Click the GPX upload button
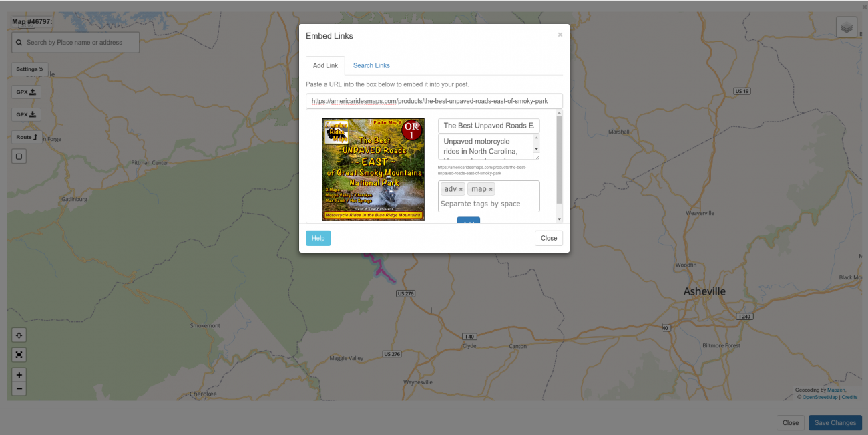868x435 pixels. tap(26, 92)
